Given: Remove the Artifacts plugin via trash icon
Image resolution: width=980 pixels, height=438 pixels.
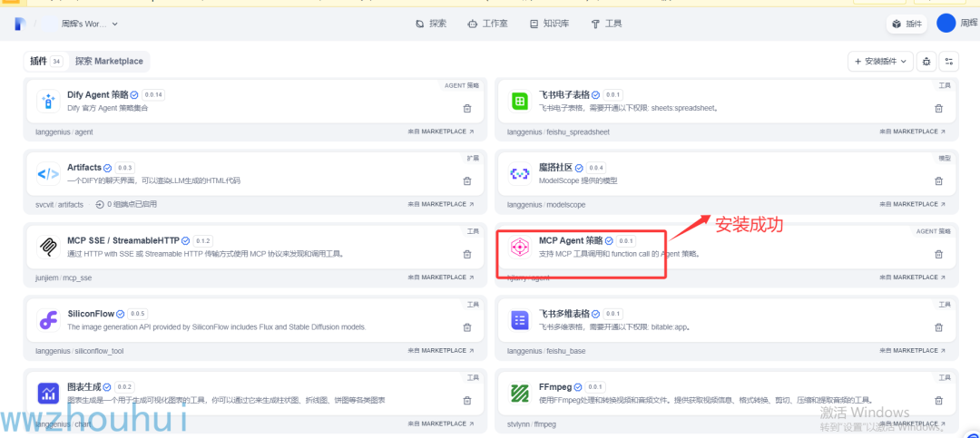Looking at the screenshot, I should [x=467, y=181].
